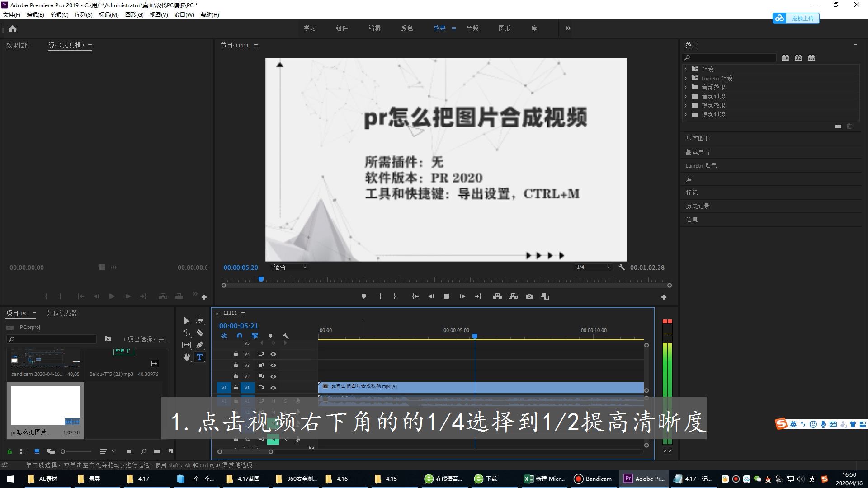The image size is (868, 488).
Task: Toggle insert sequences as nests
Action: (224, 336)
